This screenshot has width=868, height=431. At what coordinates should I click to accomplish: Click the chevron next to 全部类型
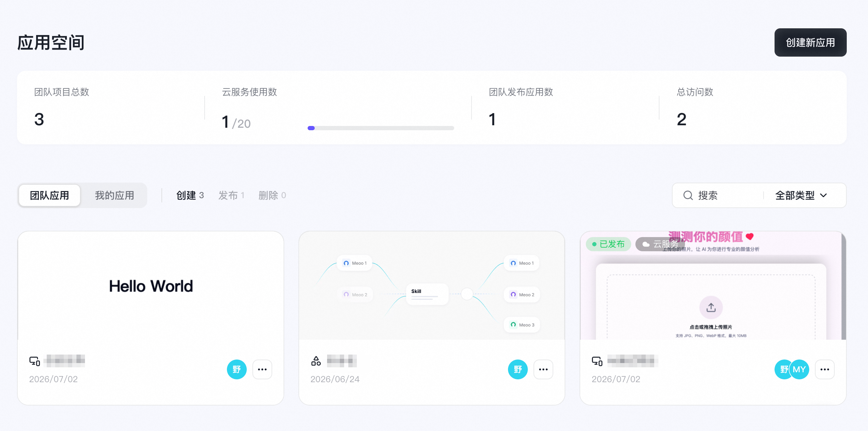[824, 195]
